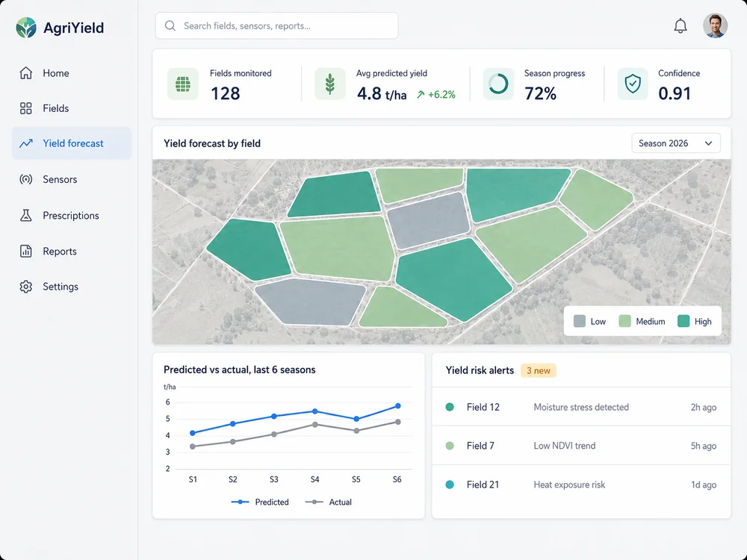Click the Settings gear icon
The height and width of the screenshot is (560, 747).
25,287
